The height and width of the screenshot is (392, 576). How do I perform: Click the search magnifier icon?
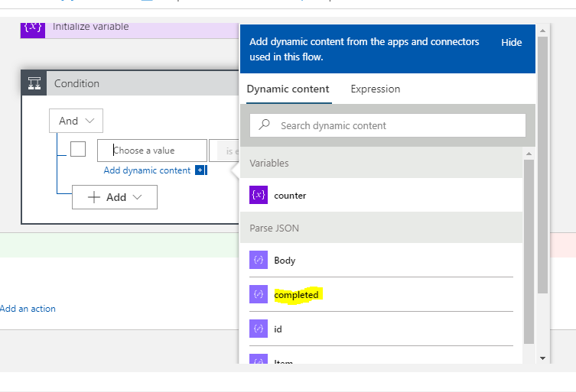point(265,125)
